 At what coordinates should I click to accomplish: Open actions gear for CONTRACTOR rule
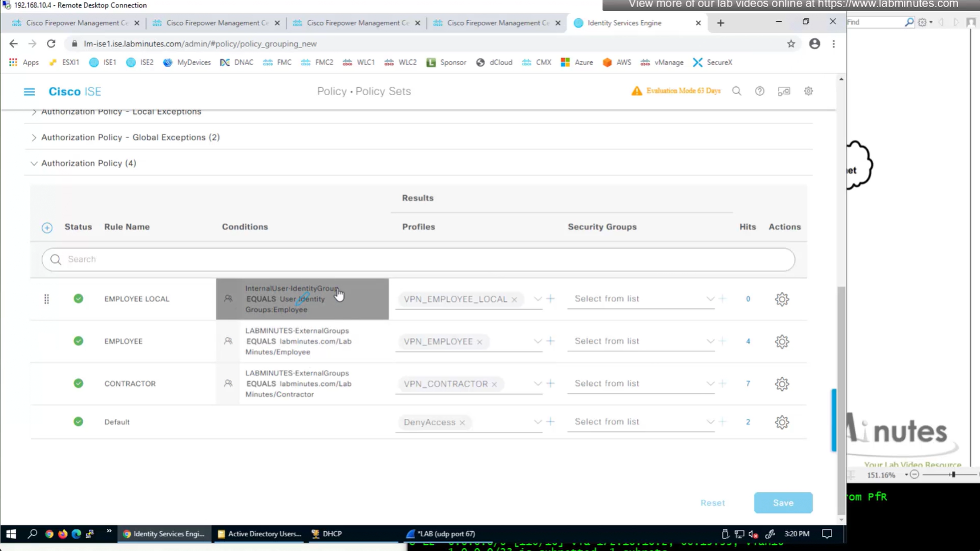pyautogui.click(x=782, y=384)
